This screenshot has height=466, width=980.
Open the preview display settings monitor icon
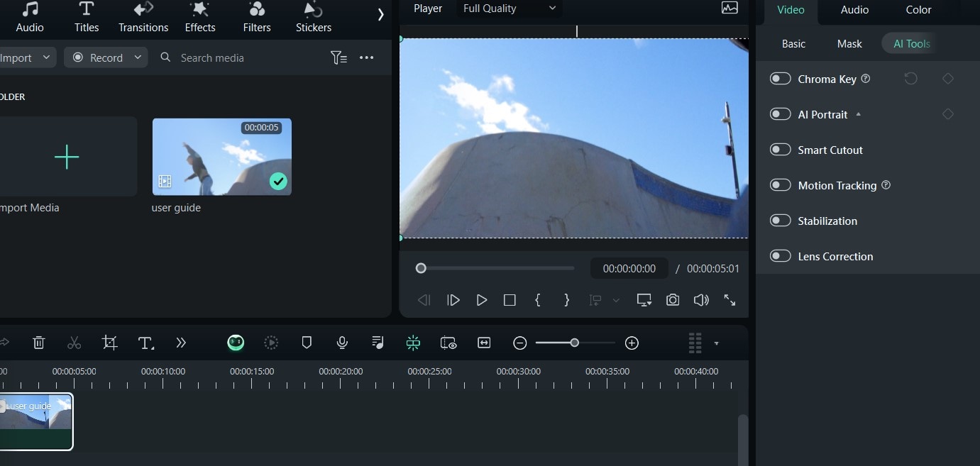[x=644, y=300]
